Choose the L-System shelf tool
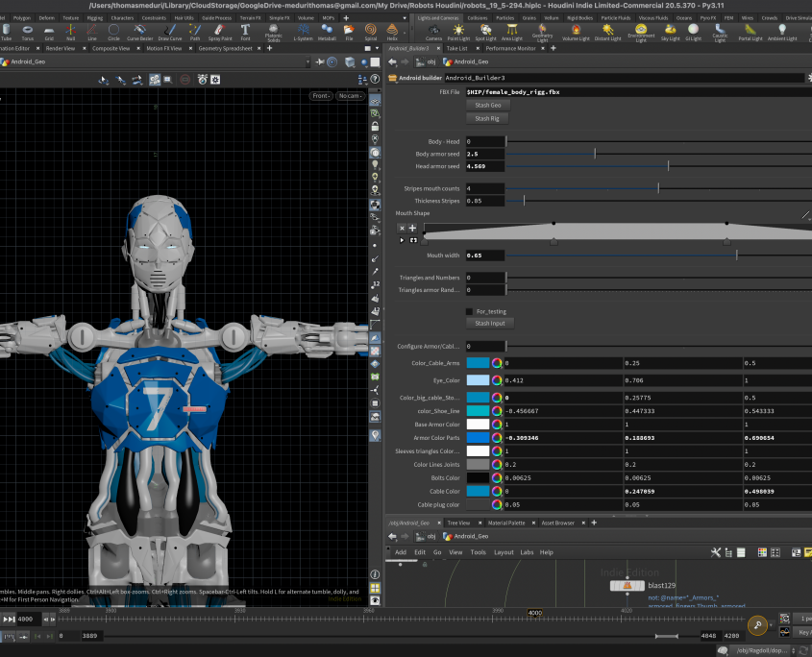 303,32
